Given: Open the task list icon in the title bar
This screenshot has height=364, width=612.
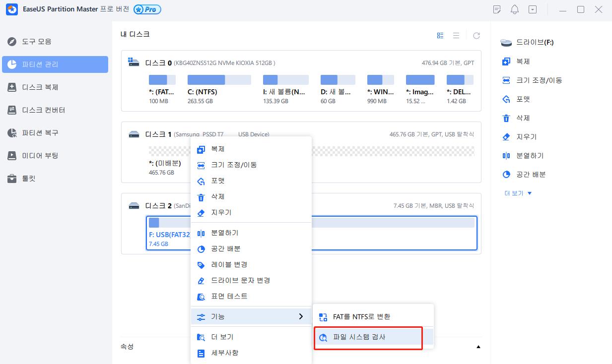Looking at the screenshot, I should click(x=497, y=9).
